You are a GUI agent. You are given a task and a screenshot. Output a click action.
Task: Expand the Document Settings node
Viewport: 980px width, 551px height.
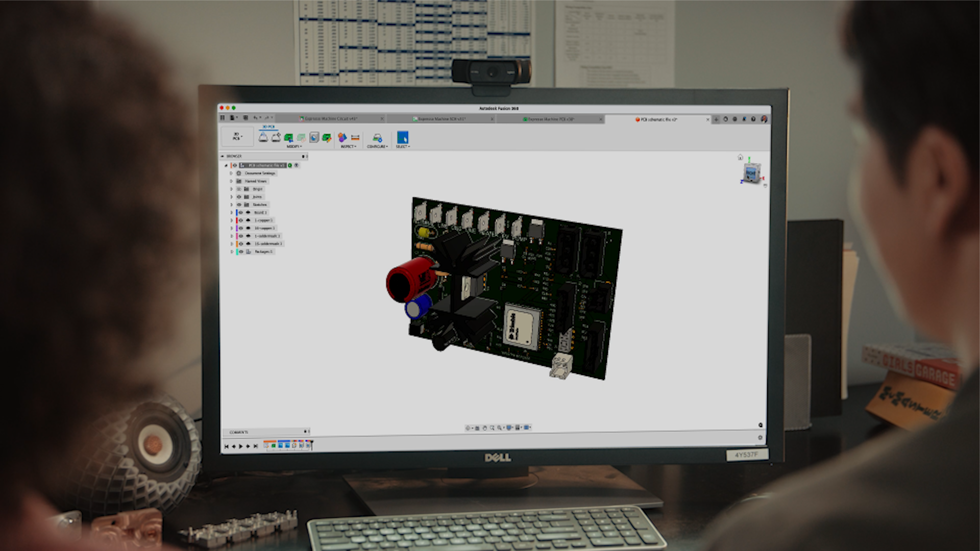pos(231,173)
